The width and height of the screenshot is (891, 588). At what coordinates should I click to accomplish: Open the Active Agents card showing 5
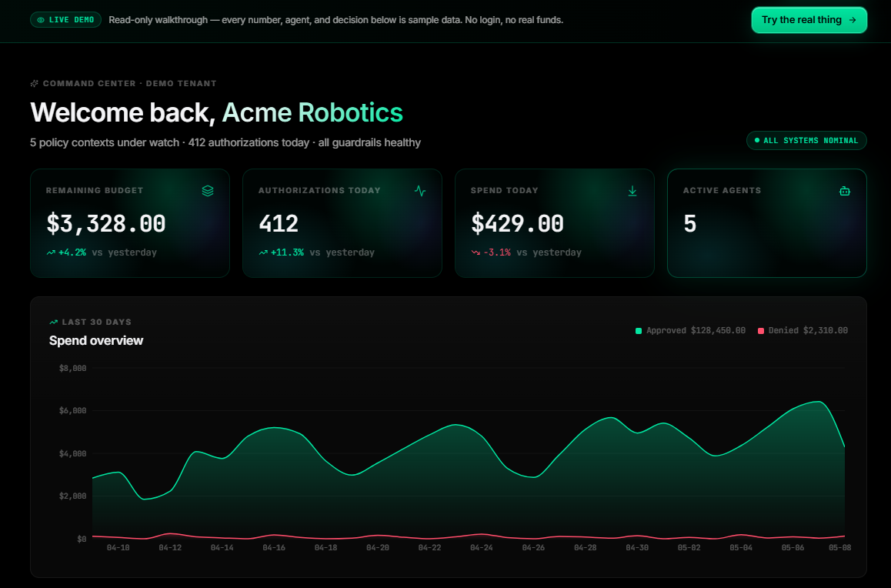tap(767, 223)
